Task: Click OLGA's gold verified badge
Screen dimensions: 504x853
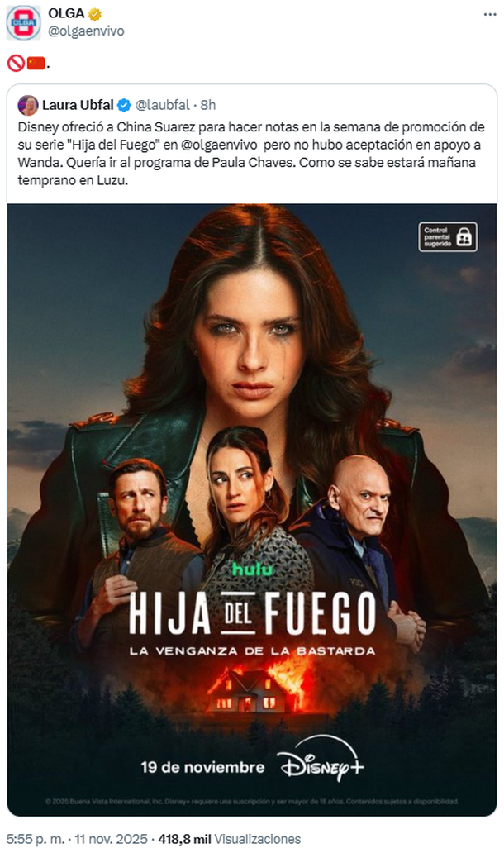Action: point(95,14)
